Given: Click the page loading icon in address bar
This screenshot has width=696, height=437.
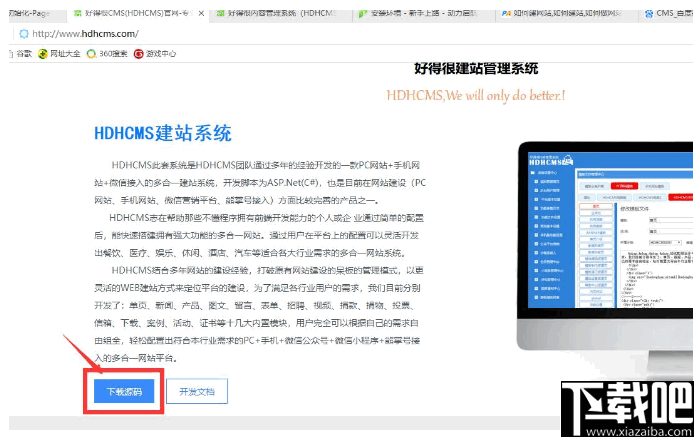Looking at the screenshot, I should point(24,34).
